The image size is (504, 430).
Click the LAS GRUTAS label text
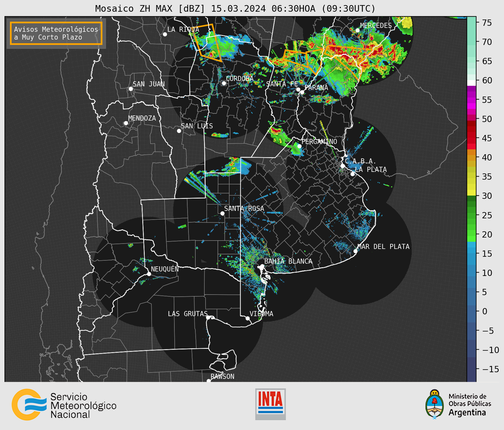[x=188, y=314]
